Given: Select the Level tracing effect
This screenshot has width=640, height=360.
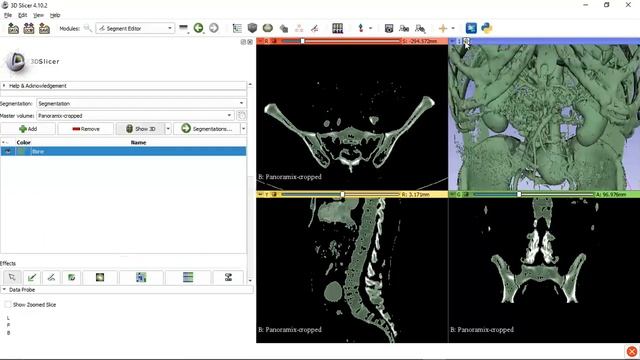Looking at the screenshot, I should [x=100, y=277].
